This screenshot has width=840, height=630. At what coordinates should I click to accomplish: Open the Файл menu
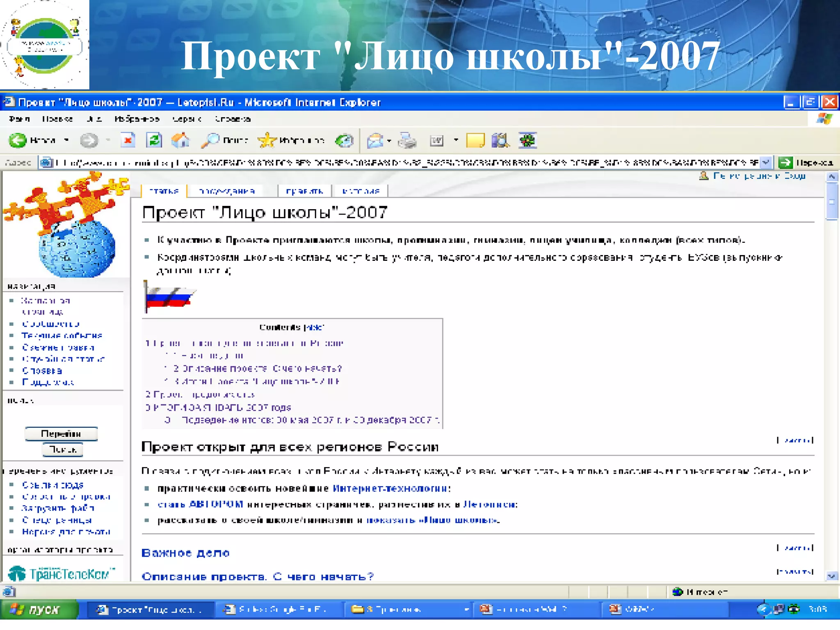20,119
